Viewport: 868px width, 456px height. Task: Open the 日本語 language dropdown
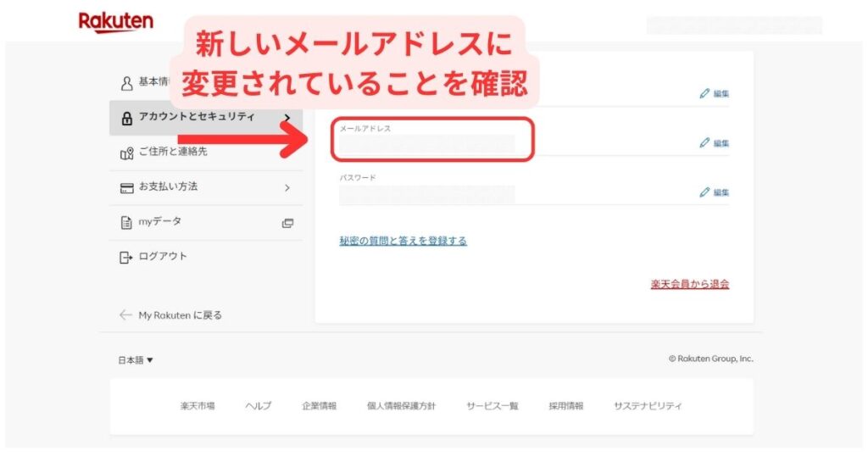pos(136,360)
